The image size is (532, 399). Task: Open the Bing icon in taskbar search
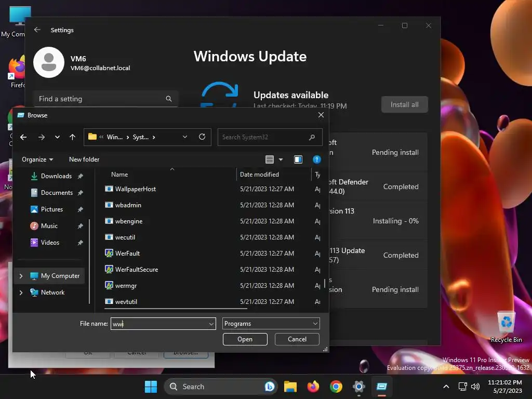(x=270, y=387)
